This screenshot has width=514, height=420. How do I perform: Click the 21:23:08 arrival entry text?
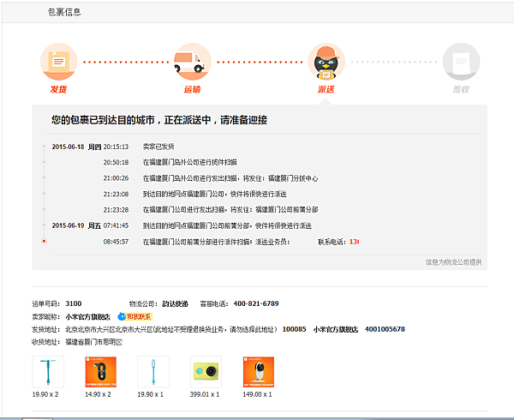click(214, 194)
